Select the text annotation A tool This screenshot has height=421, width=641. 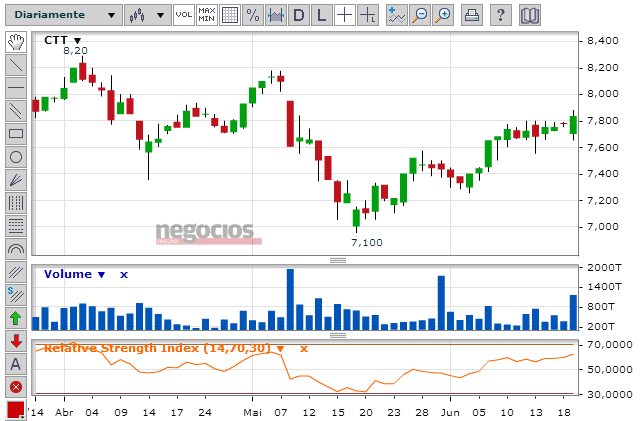click(x=16, y=364)
